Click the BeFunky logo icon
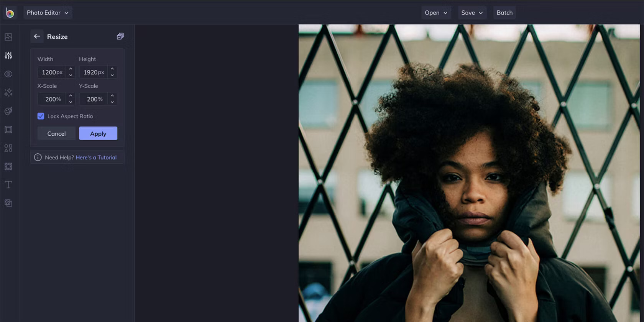644x322 pixels. click(10, 13)
